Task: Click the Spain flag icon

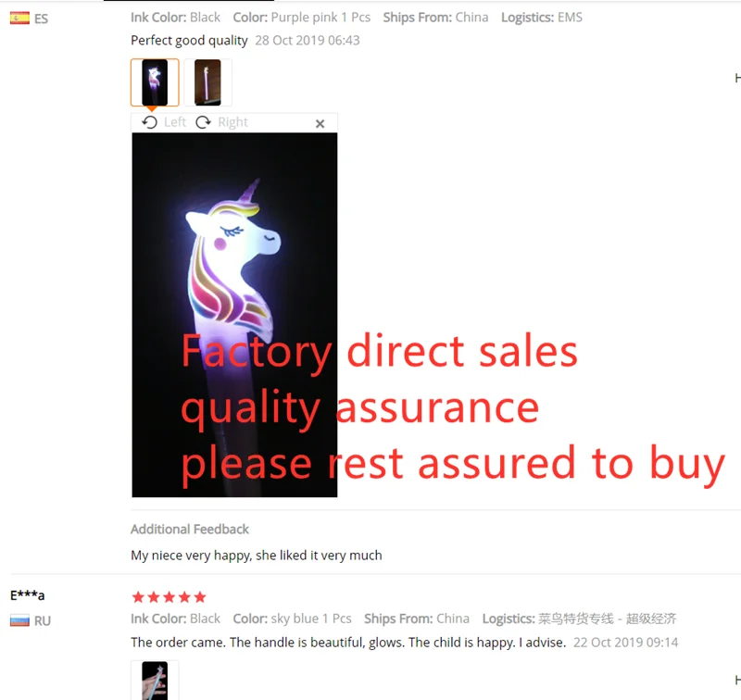Action: coord(19,19)
